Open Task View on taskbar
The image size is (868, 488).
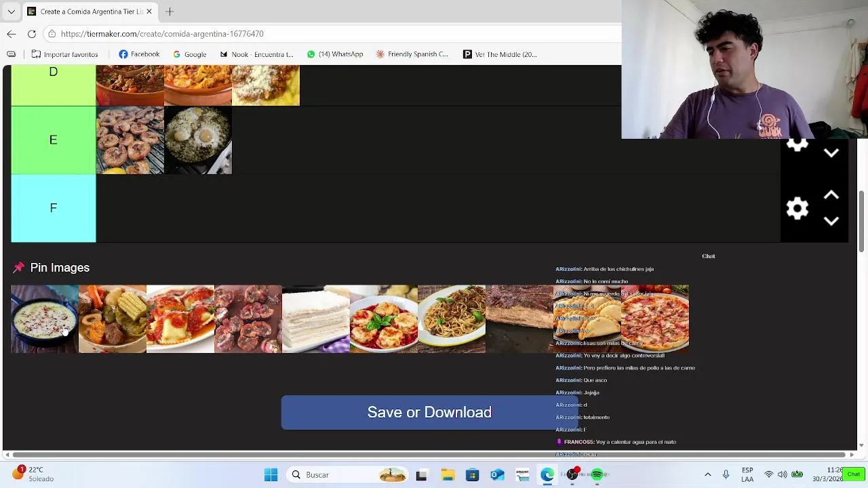click(421, 475)
